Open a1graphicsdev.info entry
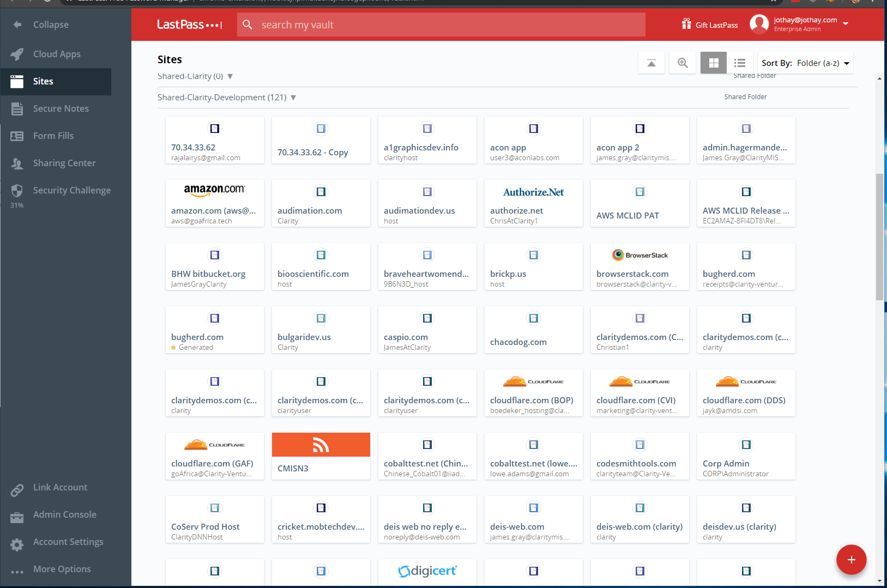Image resolution: width=887 pixels, height=588 pixels. click(427, 140)
